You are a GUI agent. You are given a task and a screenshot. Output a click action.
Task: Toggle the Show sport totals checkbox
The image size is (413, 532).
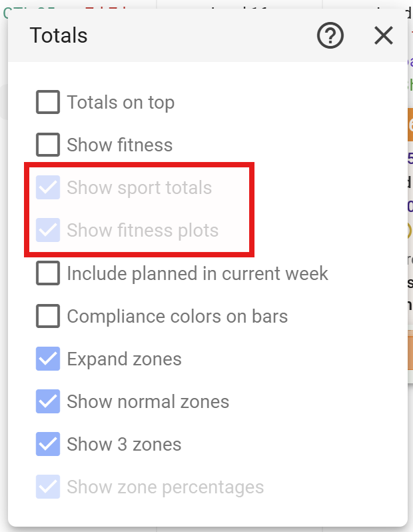(48, 188)
